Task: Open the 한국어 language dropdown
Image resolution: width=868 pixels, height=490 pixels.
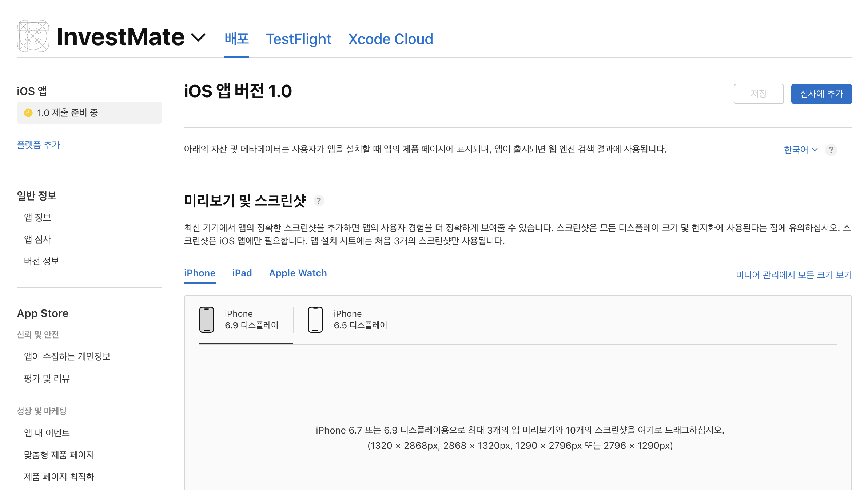Action: click(800, 150)
